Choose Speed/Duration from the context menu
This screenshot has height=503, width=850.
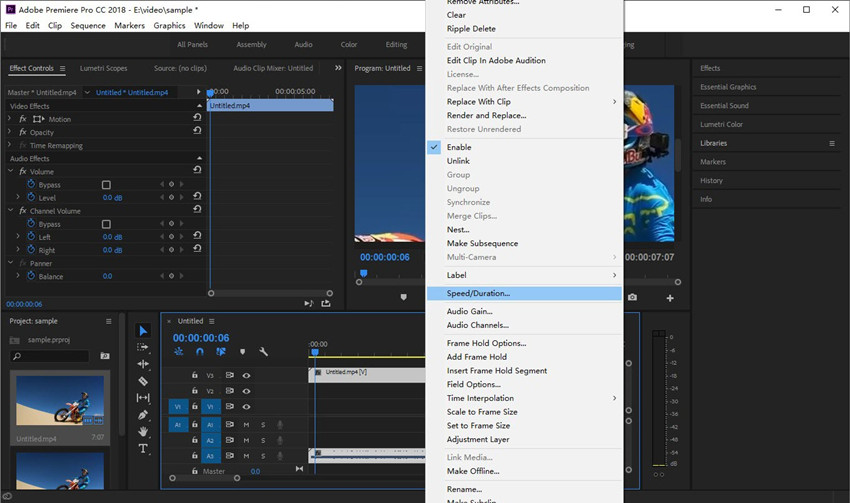(478, 293)
